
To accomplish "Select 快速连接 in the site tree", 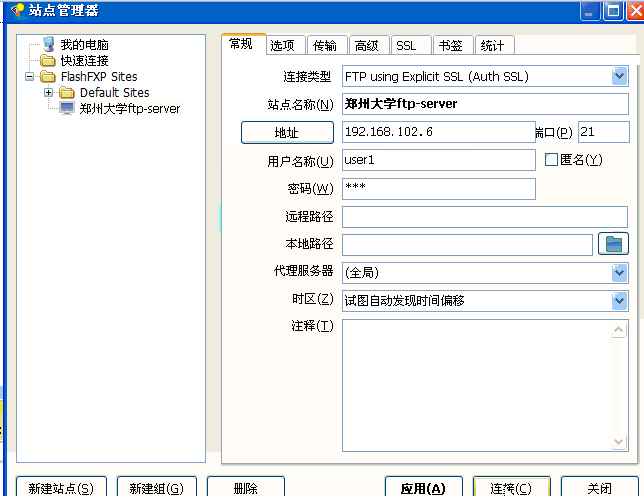I will click(x=84, y=60).
